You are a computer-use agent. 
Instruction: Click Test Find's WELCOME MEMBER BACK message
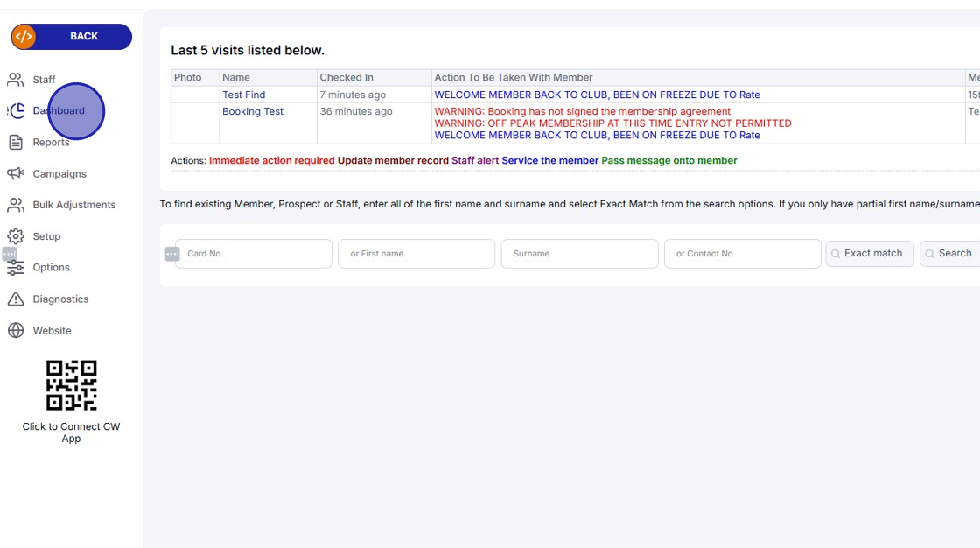pyautogui.click(x=597, y=95)
